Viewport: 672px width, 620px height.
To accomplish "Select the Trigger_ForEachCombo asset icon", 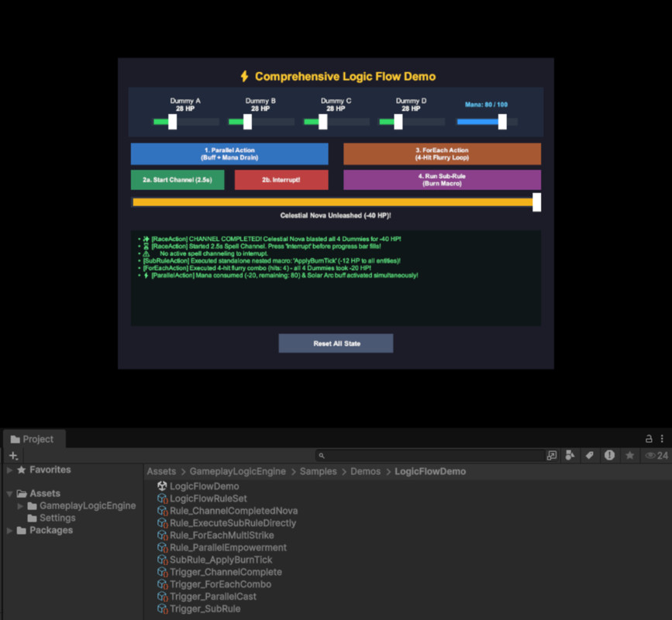I will pos(162,584).
